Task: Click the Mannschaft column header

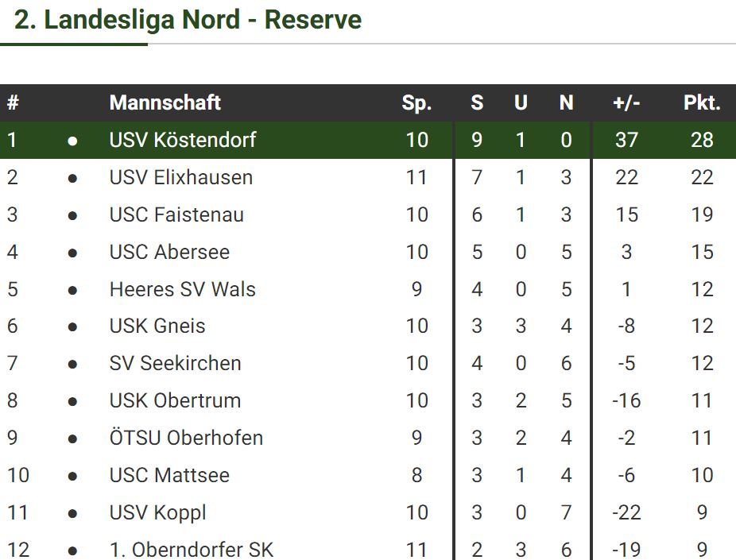Action: [x=165, y=102]
